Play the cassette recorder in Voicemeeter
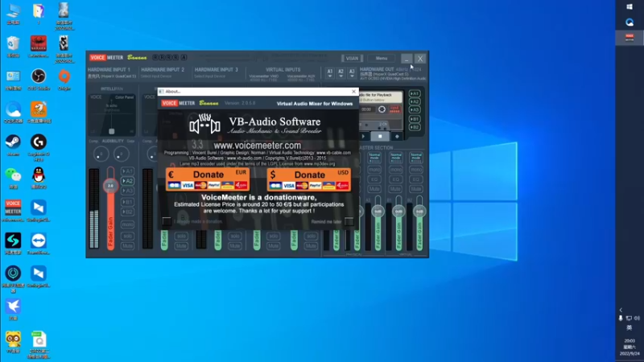Screen dimensions: 644x362 point(364,136)
